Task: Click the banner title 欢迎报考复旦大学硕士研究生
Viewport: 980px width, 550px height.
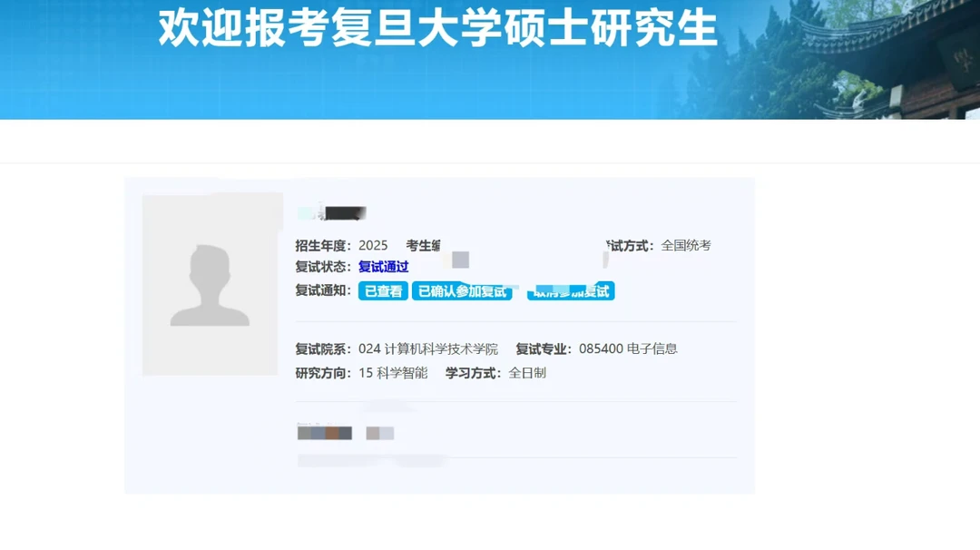Action: pos(437,29)
